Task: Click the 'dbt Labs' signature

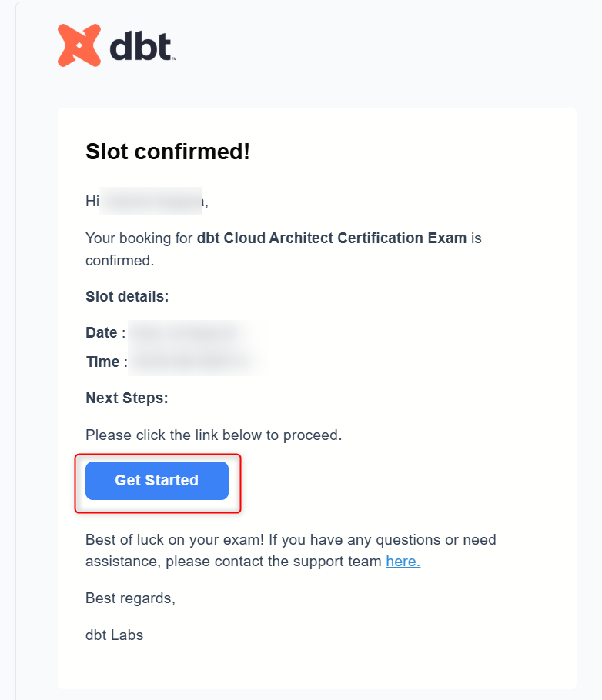Action: point(115,635)
